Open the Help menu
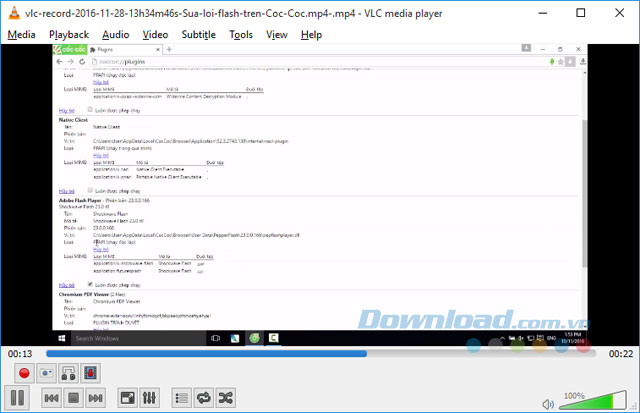The width and height of the screenshot is (640, 413). pyautogui.click(x=311, y=35)
